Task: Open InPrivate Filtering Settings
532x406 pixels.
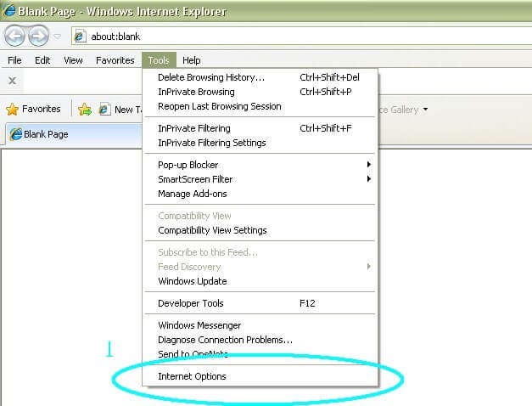Action: click(x=260, y=143)
